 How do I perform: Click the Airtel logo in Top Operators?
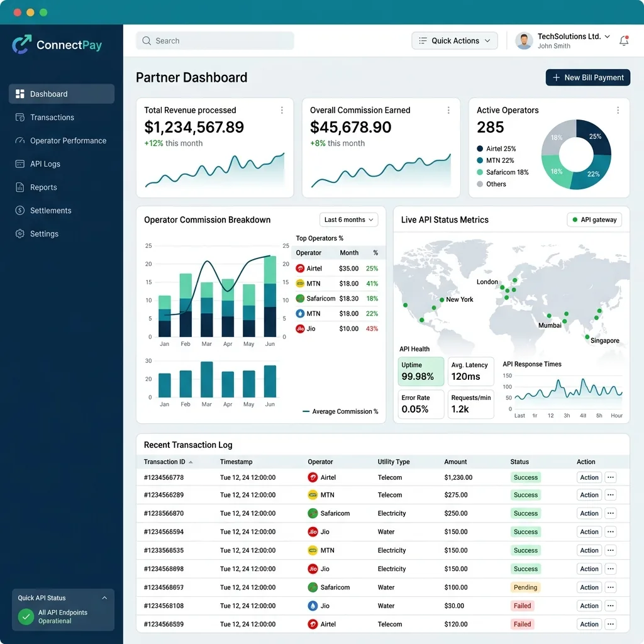coord(300,269)
